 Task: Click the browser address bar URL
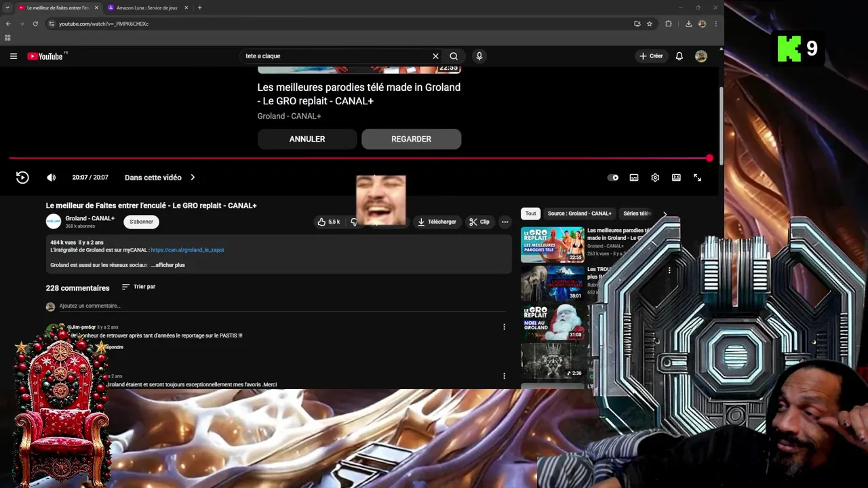pyautogui.click(x=104, y=24)
